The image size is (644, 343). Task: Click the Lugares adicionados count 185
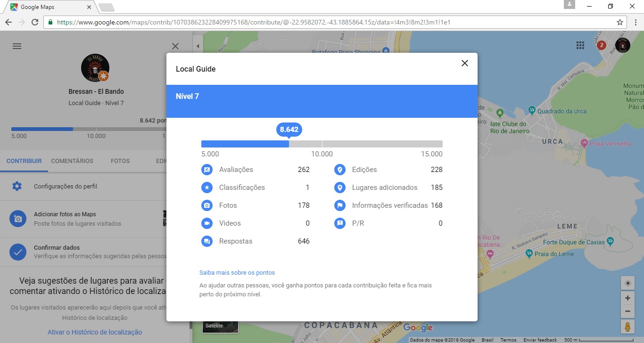tap(437, 188)
